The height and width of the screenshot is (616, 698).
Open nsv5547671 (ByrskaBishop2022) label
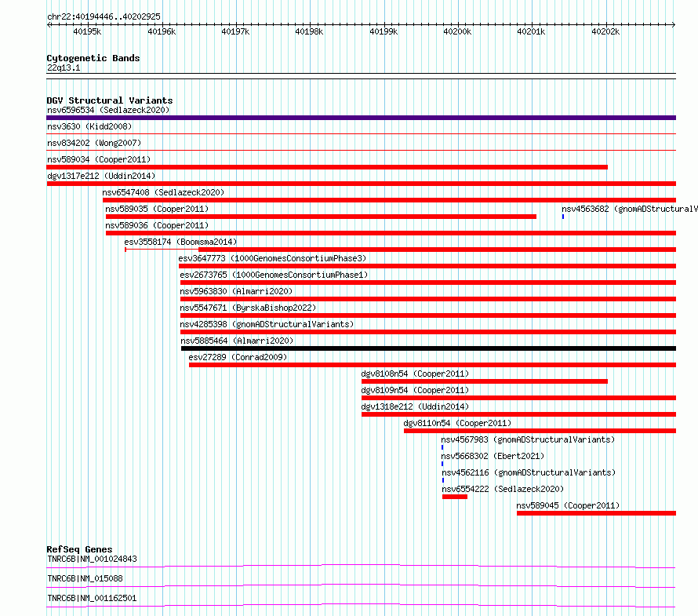(248, 308)
